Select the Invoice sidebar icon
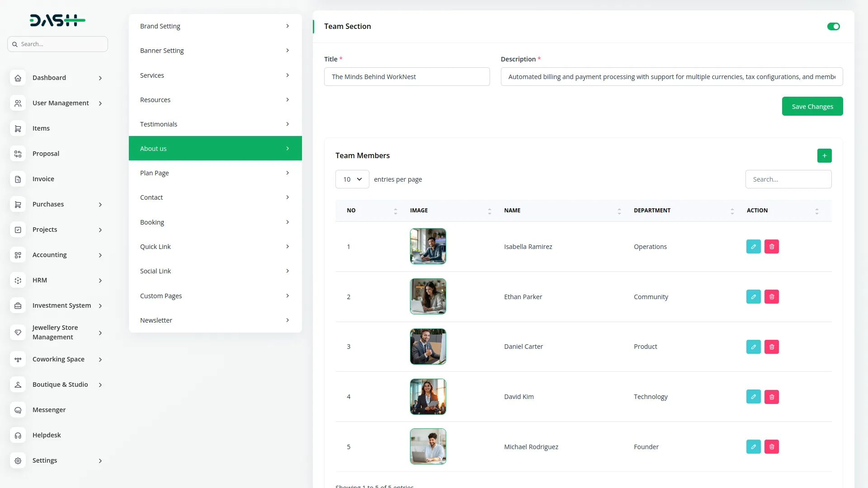 coord(18,179)
